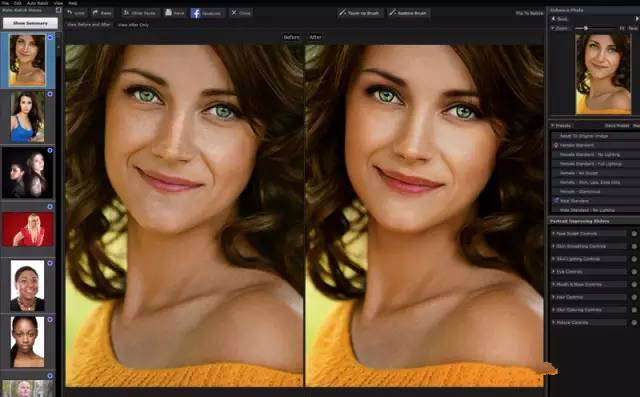This screenshot has width=640, height=397.
Task: Click Flip To Before
Action: pos(529,13)
